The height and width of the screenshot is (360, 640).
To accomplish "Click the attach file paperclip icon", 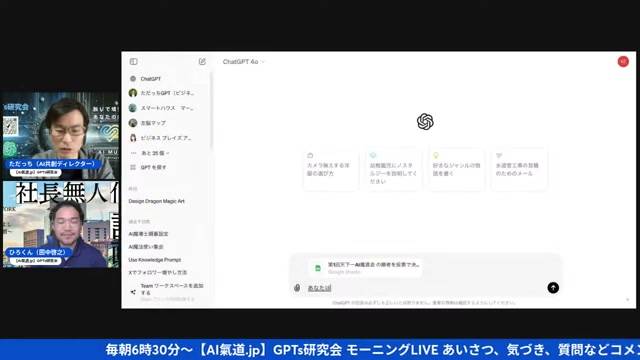I will 297,288.
